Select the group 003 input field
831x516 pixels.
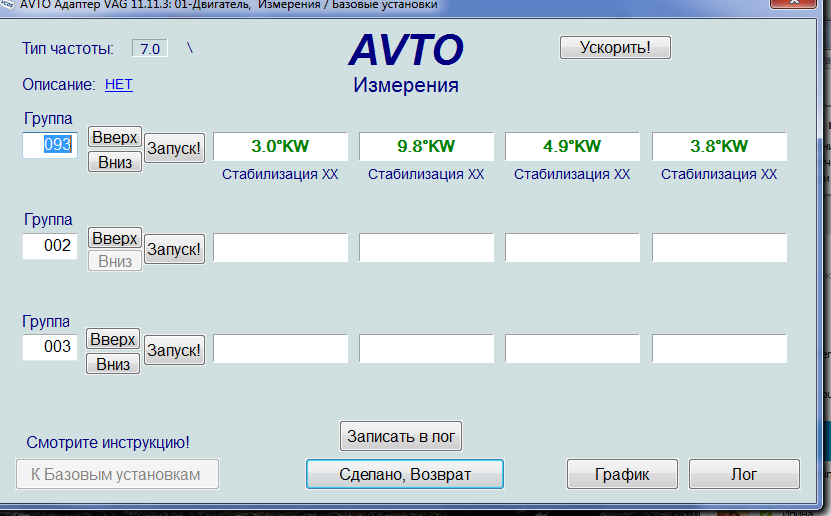click(x=50, y=347)
